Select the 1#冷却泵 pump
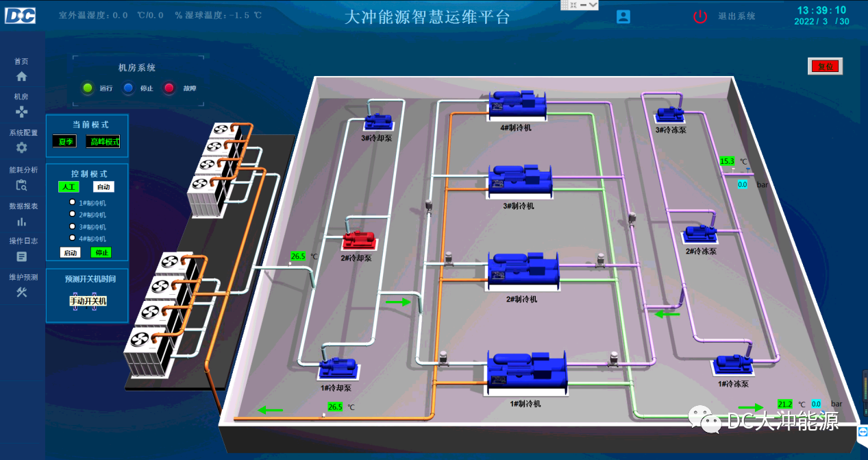Screen dimensions: 868x460 [338, 367]
